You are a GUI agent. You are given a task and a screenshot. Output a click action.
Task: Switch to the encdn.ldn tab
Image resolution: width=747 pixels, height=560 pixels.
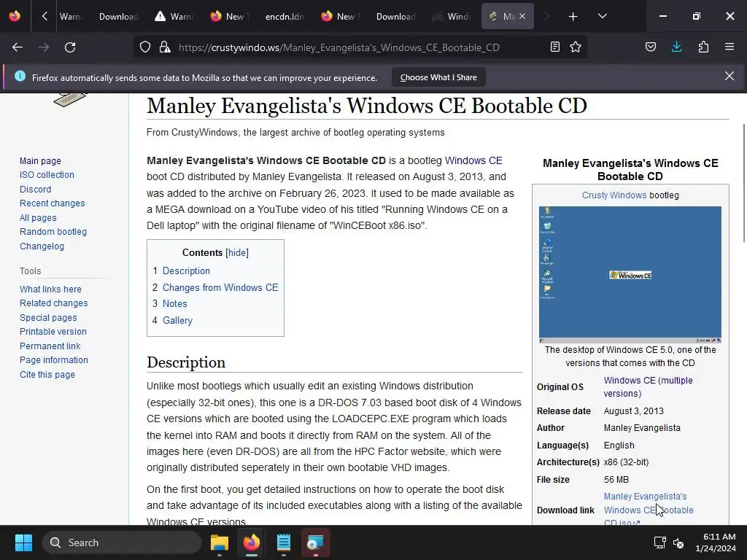pyautogui.click(x=285, y=17)
